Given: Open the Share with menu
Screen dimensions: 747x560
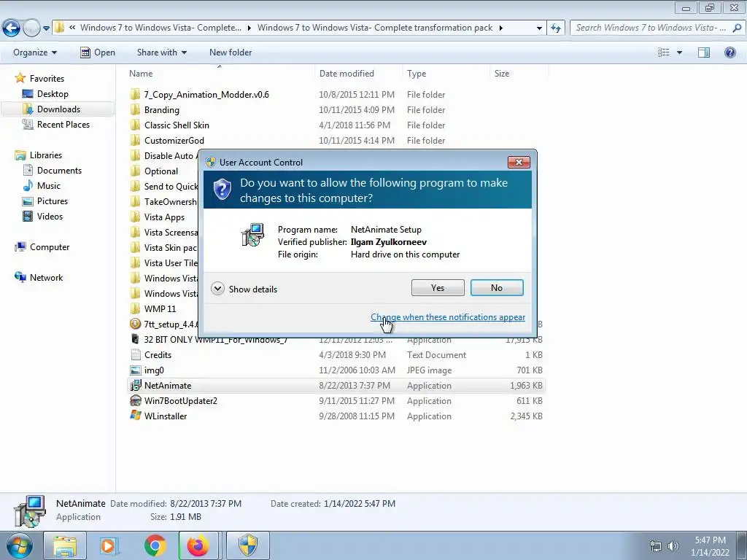Looking at the screenshot, I should pyautogui.click(x=161, y=52).
